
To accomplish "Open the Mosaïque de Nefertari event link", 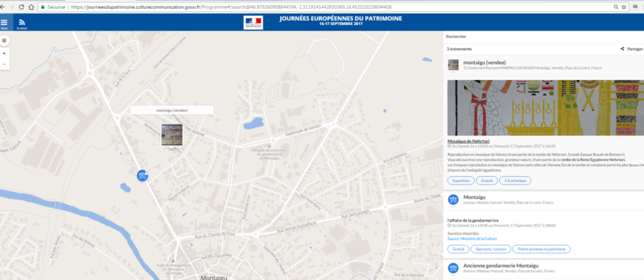I will point(470,141).
